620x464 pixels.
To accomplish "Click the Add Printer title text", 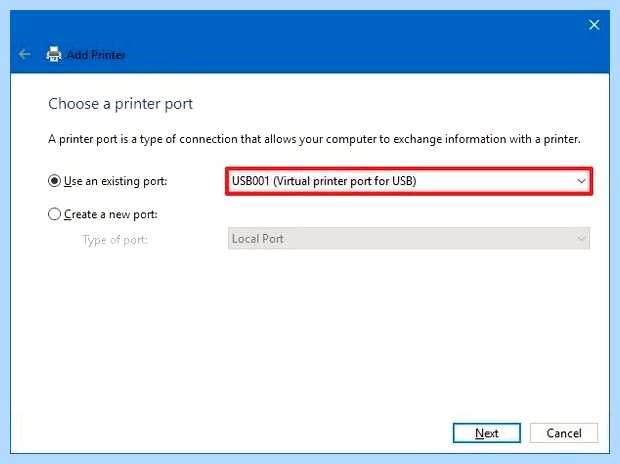I will 96,55.
